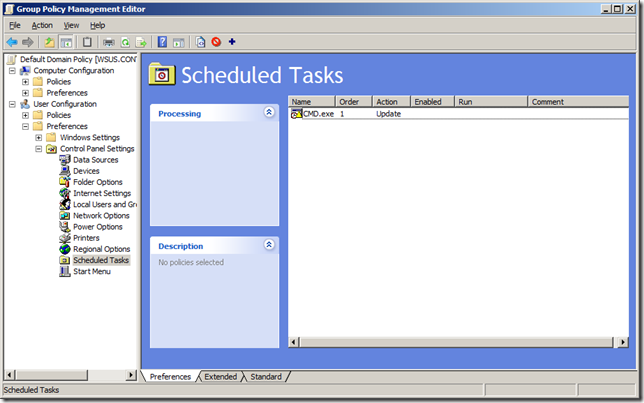Click the list's horizontal scrollbar track
This screenshot has height=403, width=644.
[456, 342]
